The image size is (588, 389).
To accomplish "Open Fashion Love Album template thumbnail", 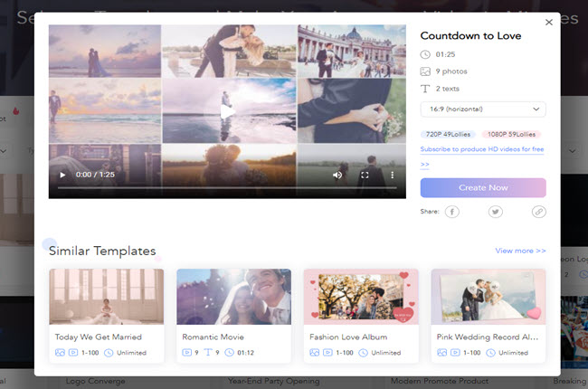I will [361, 297].
